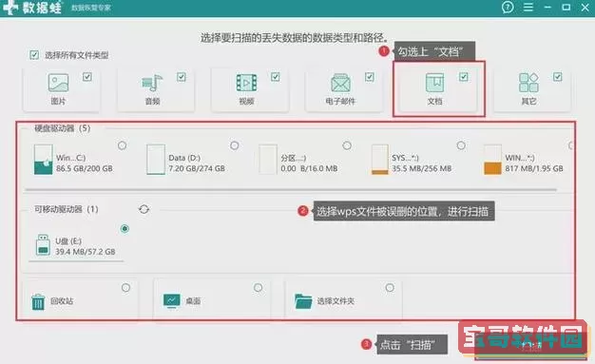Click the 其它 other type icon
Screen dimensions: 595x364
tap(528, 83)
